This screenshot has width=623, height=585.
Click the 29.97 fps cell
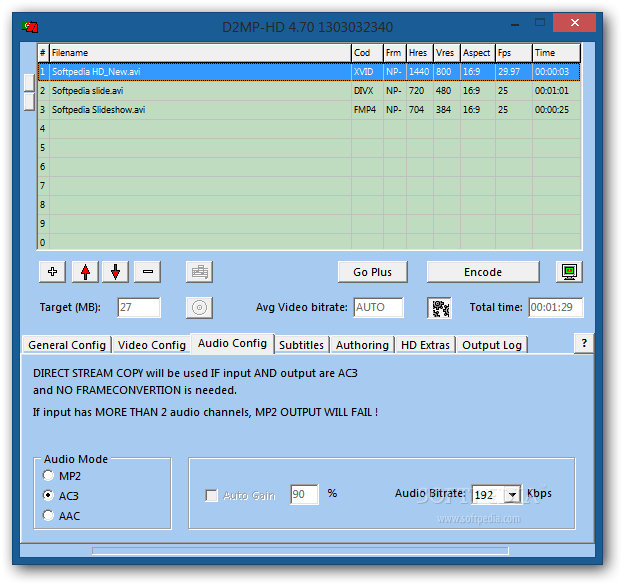click(514, 72)
